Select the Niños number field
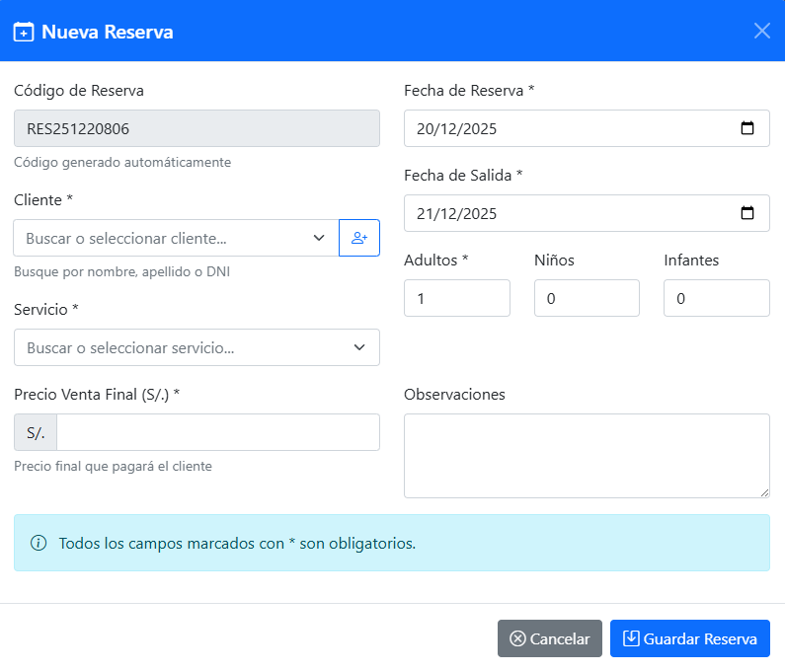 click(x=586, y=298)
